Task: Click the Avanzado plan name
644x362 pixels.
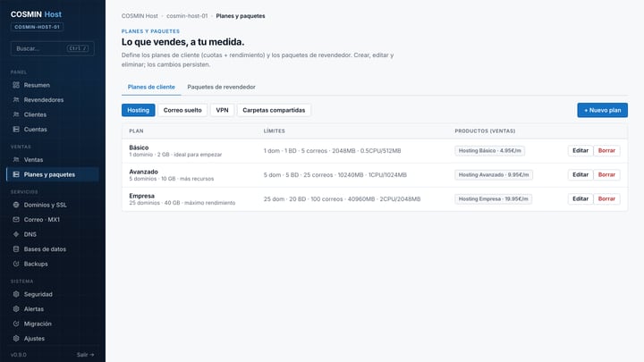Action: pos(143,172)
